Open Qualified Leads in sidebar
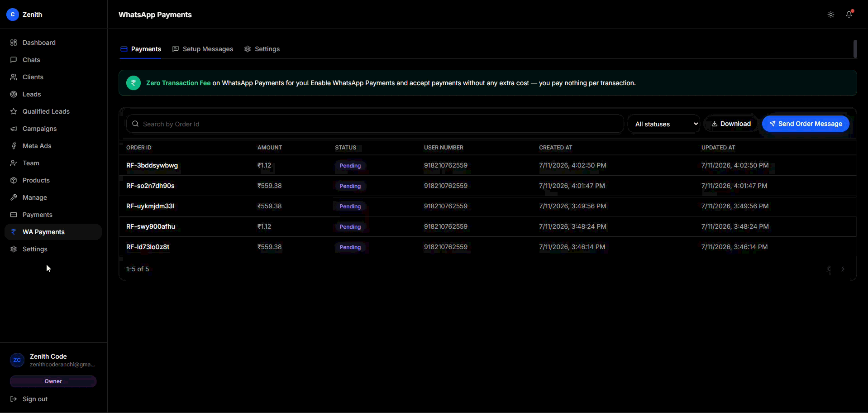The image size is (868, 413). click(x=53, y=111)
